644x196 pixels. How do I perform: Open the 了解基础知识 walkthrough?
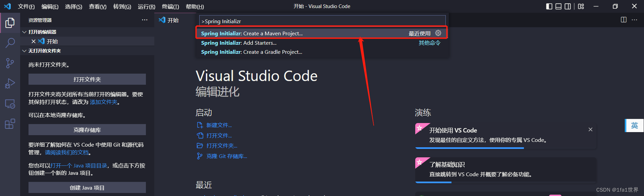click(505, 169)
